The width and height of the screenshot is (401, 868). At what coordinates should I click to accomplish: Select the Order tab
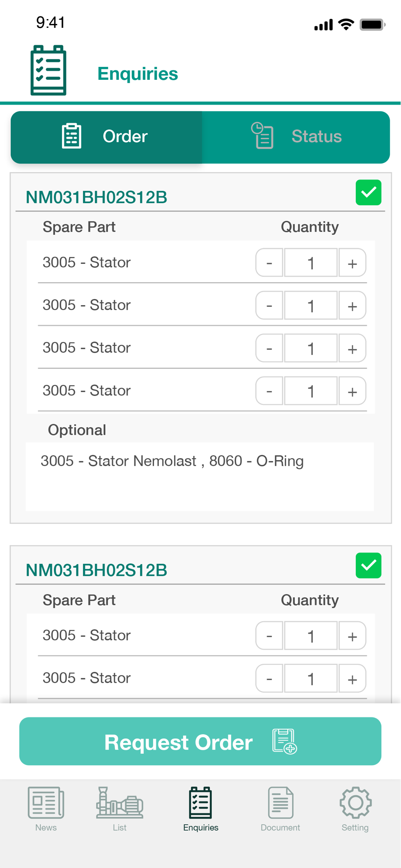[106, 137]
